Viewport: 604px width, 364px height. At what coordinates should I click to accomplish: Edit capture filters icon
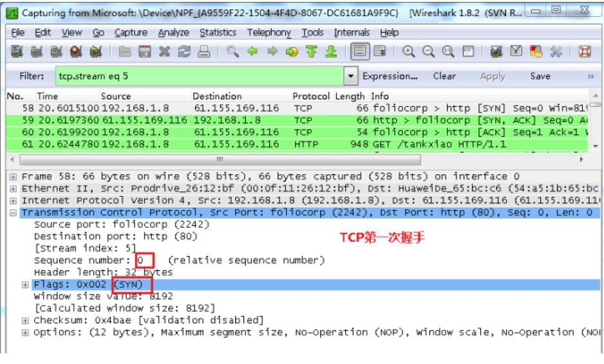[496, 51]
